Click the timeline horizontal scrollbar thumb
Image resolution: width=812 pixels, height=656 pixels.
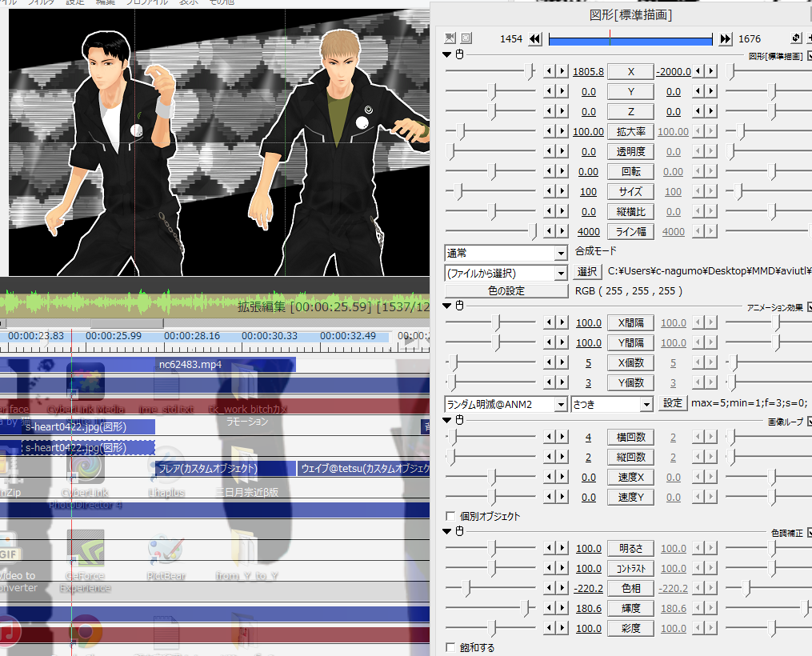(x=127, y=323)
